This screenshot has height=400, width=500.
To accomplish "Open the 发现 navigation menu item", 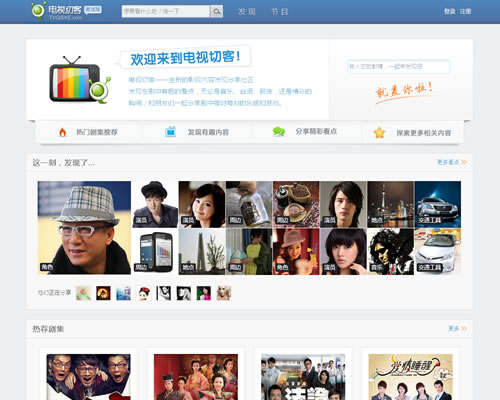I will click(x=247, y=12).
